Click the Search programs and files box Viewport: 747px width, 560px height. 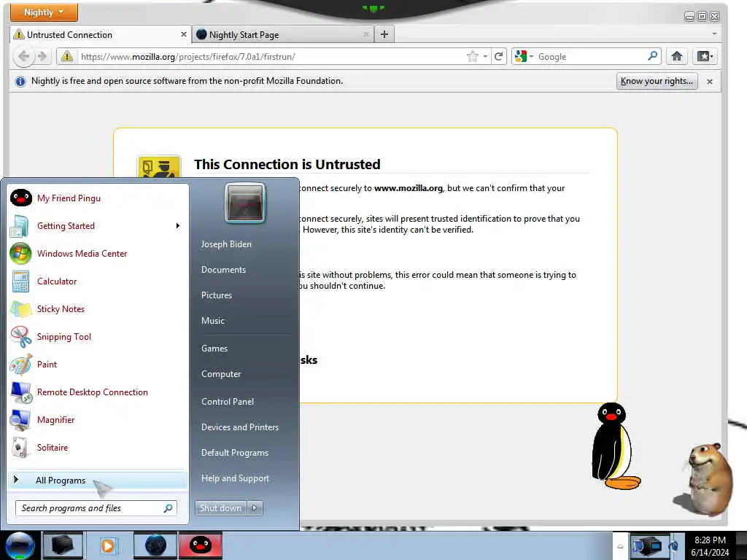(96, 508)
